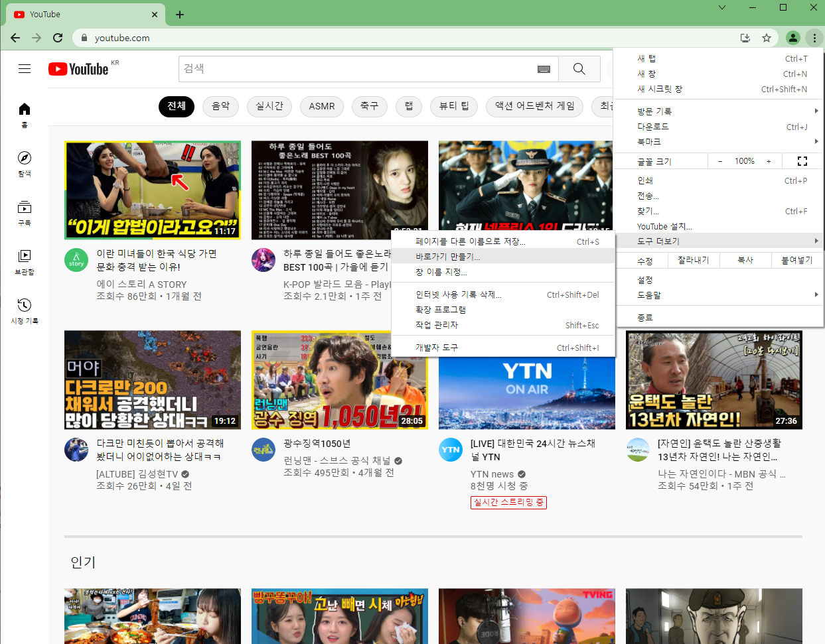This screenshot has width=825, height=644.
Task: Select 새 창 menu item
Action: (719, 74)
